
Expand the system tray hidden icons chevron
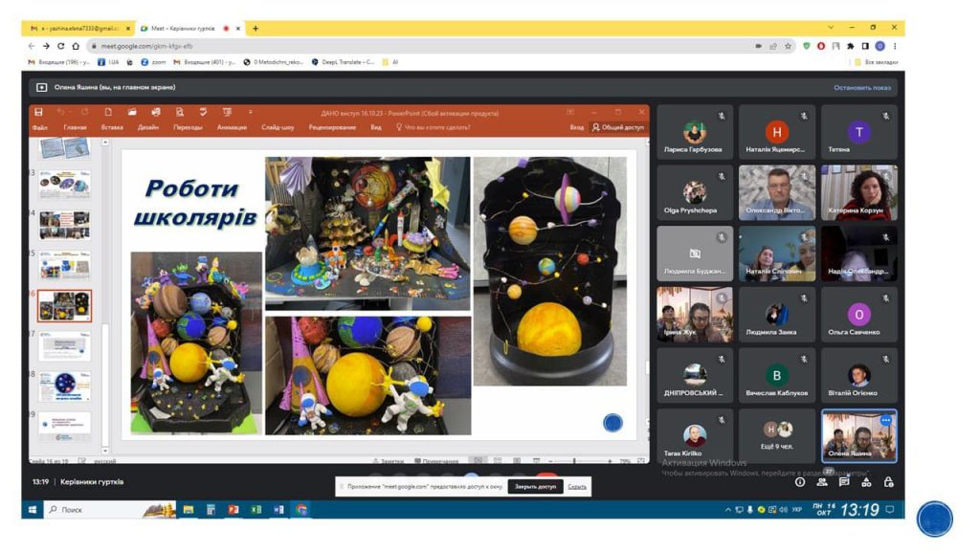727,511
